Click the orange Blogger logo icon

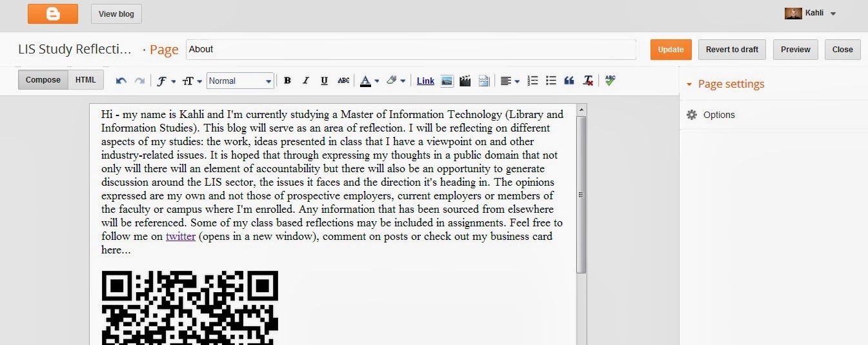[53, 14]
